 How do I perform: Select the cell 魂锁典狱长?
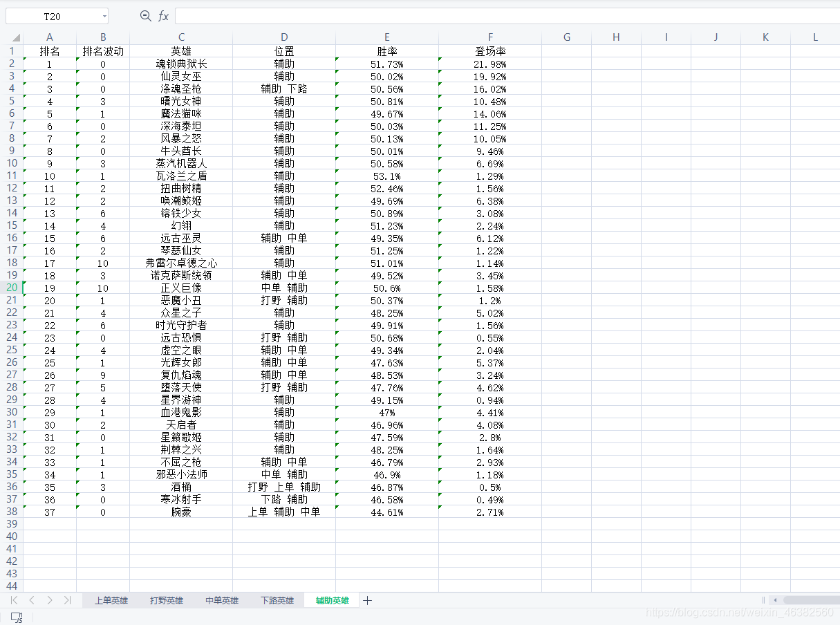(181, 64)
